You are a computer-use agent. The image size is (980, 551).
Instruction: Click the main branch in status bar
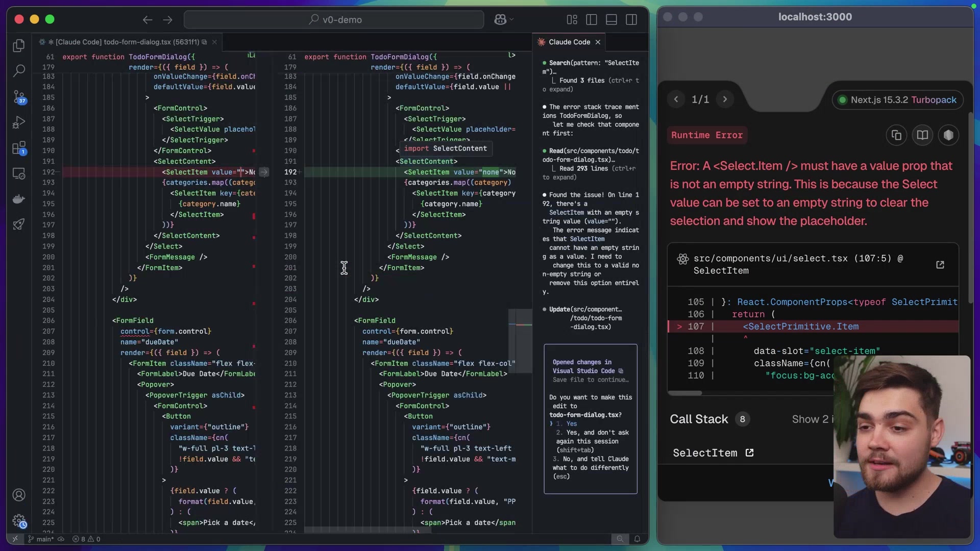40,539
